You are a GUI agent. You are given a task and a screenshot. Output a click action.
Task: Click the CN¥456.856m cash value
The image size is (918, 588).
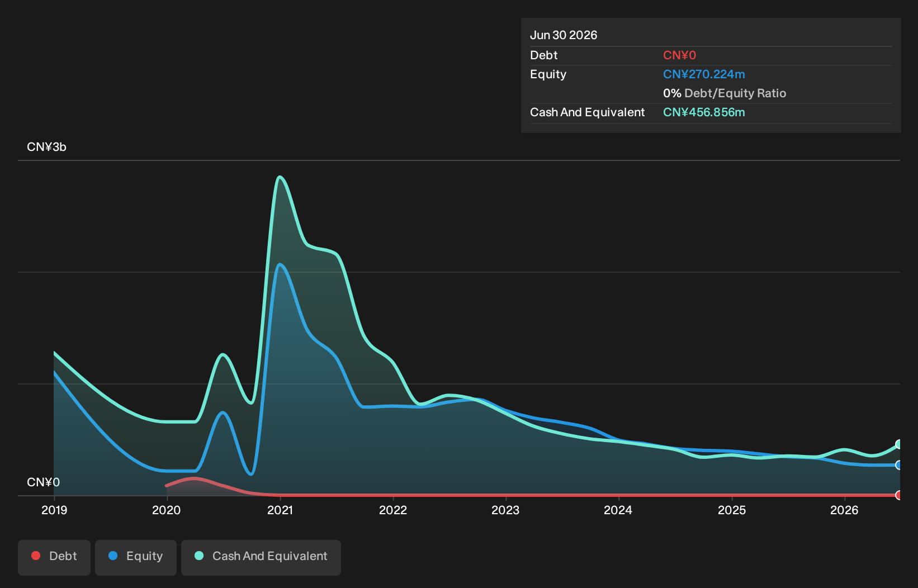click(704, 112)
